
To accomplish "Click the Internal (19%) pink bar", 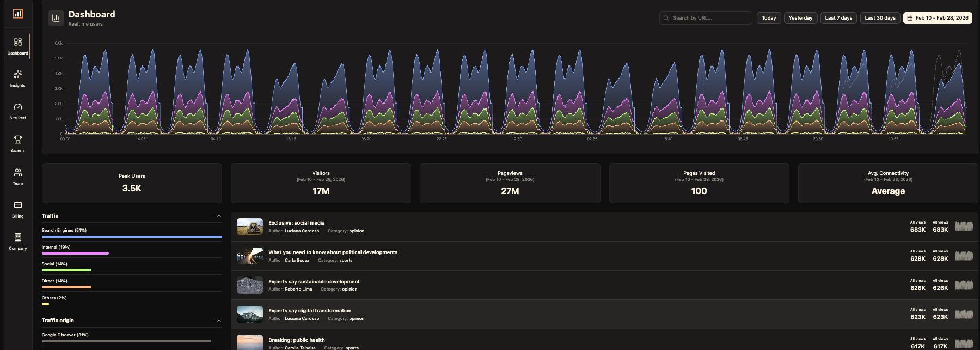I will pyautogui.click(x=75, y=254).
